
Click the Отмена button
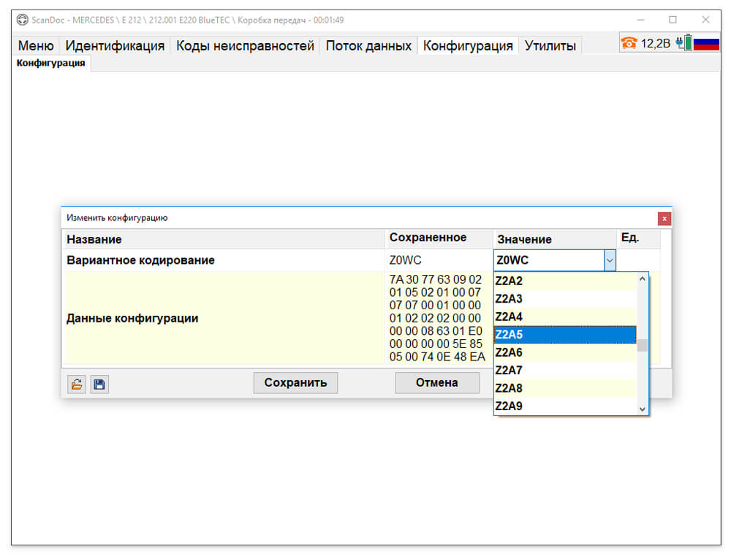click(437, 383)
